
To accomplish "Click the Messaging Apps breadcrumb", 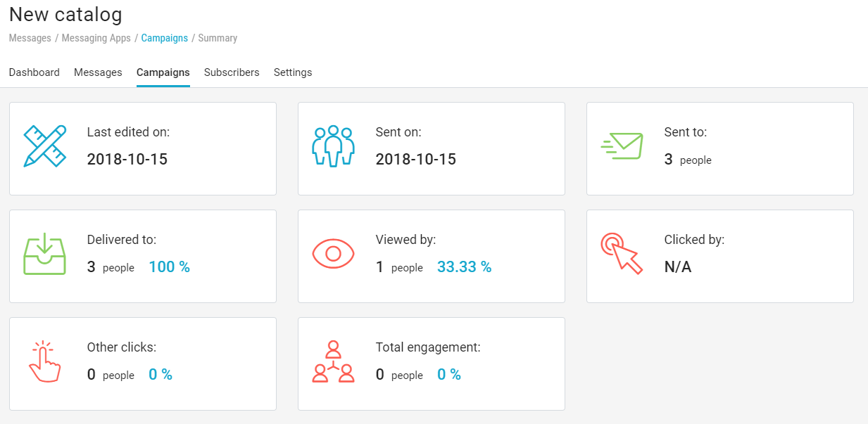I will click(96, 38).
